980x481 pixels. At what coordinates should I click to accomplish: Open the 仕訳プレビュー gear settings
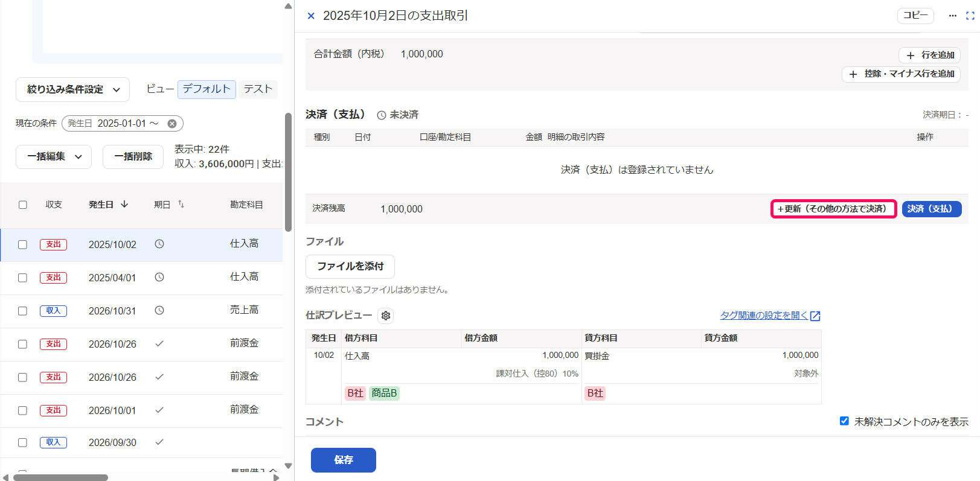point(386,316)
